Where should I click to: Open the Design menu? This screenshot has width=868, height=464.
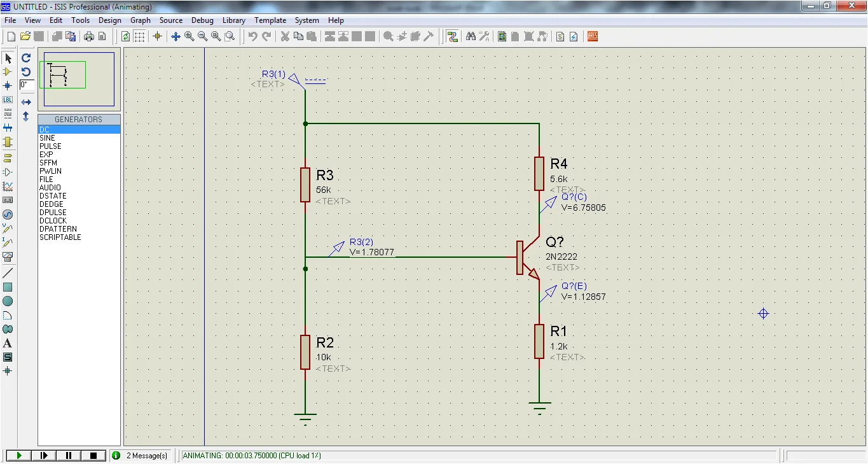[x=110, y=20]
